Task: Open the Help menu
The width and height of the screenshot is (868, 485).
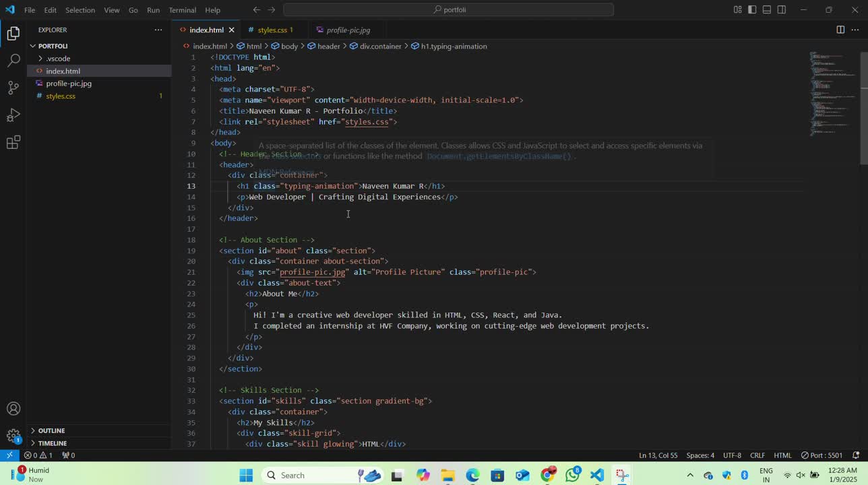Action: point(212,10)
